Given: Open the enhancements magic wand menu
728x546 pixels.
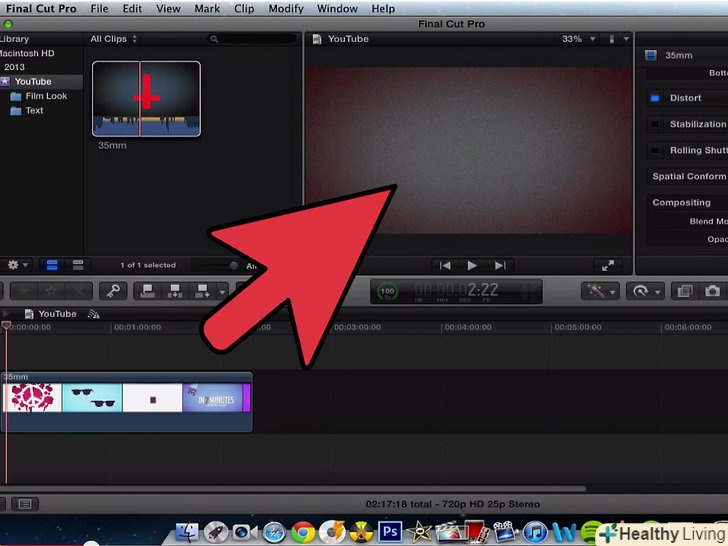Looking at the screenshot, I should 600,291.
